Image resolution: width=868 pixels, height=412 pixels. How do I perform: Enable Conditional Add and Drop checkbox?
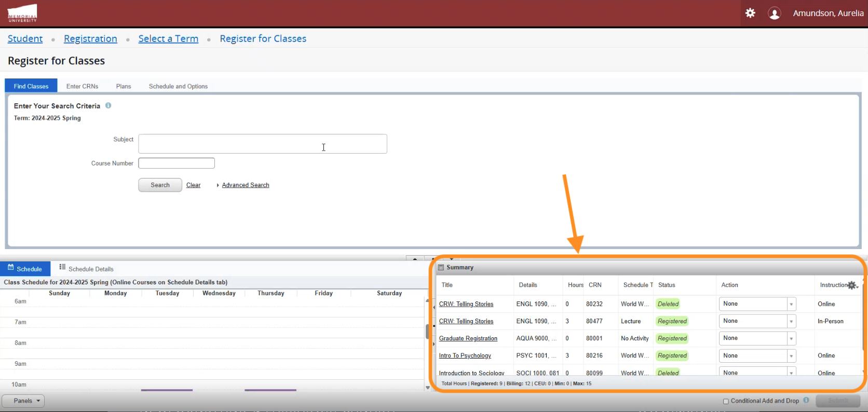[726, 401]
